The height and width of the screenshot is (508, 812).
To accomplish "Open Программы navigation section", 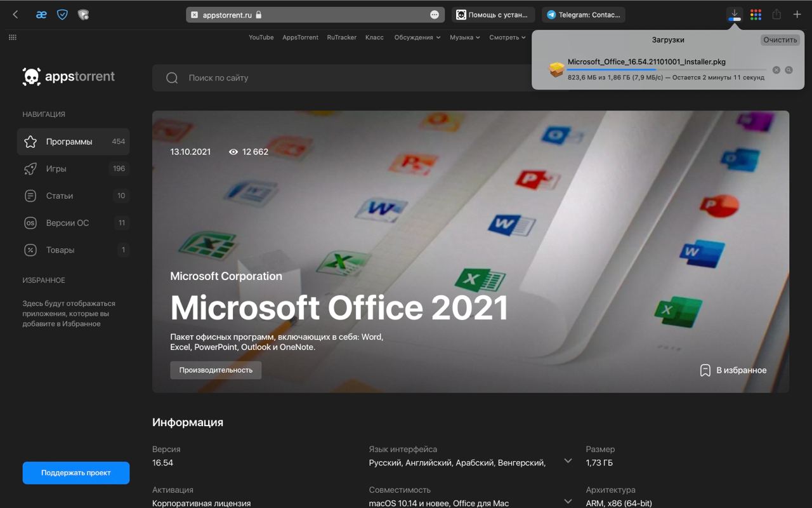I will click(x=74, y=142).
